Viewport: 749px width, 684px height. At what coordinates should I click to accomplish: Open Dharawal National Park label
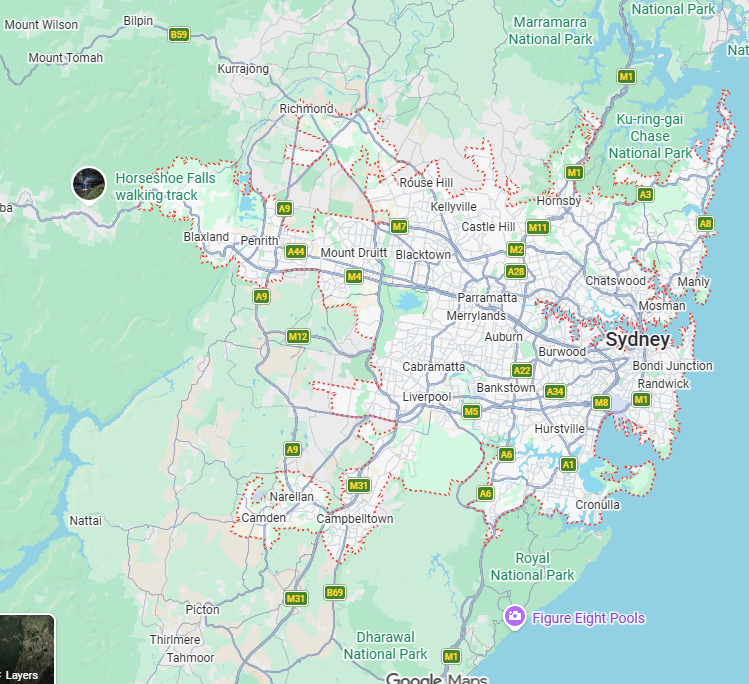(x=385, y=645)
